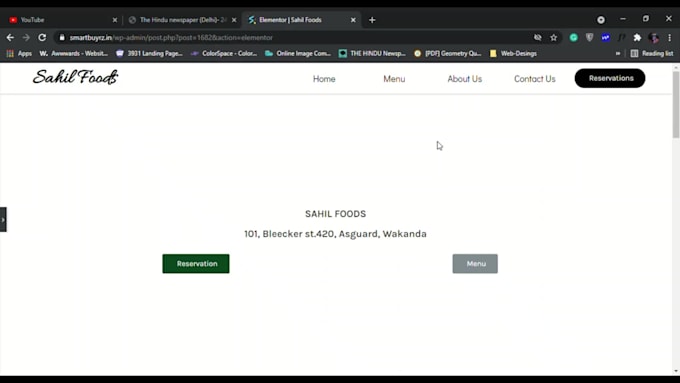
Task: Click the green Reservation button
Action: click(196, 264)
